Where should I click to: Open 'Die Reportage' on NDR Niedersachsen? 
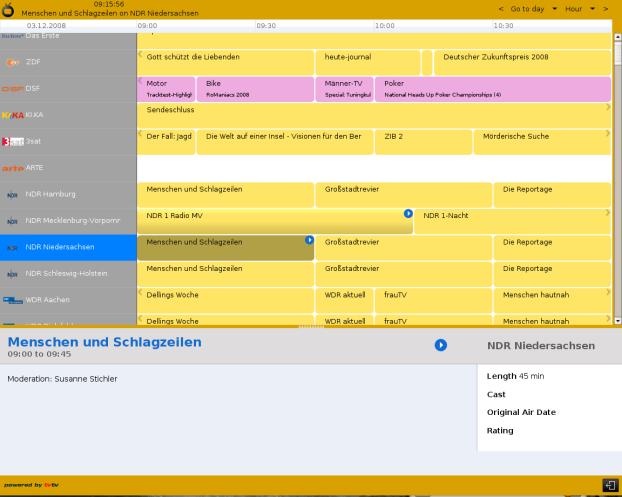(x=552, y=248)
